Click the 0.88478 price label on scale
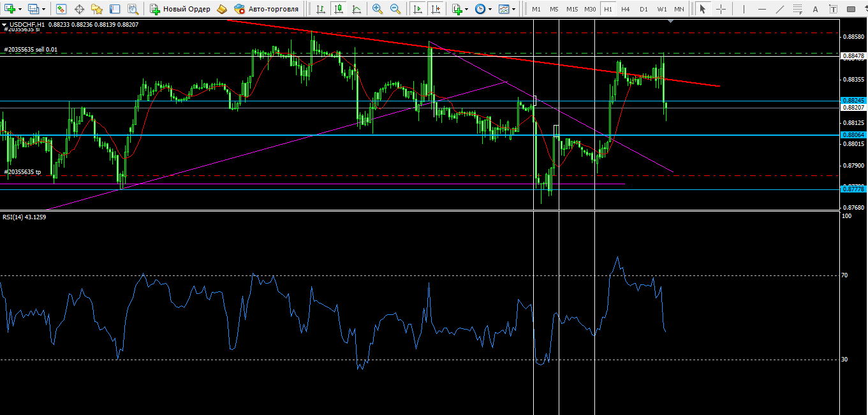The height and width of the screenshot is (415, 868). (x=853, y=56)
